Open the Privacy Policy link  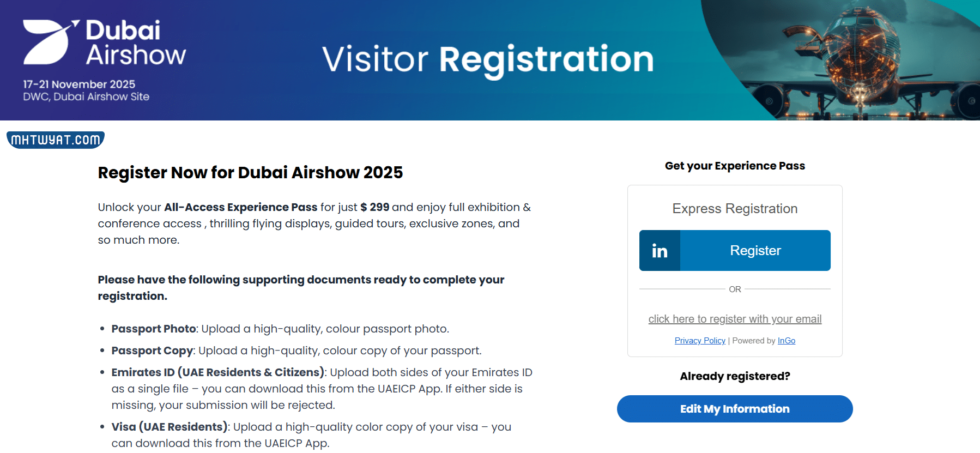700,341
